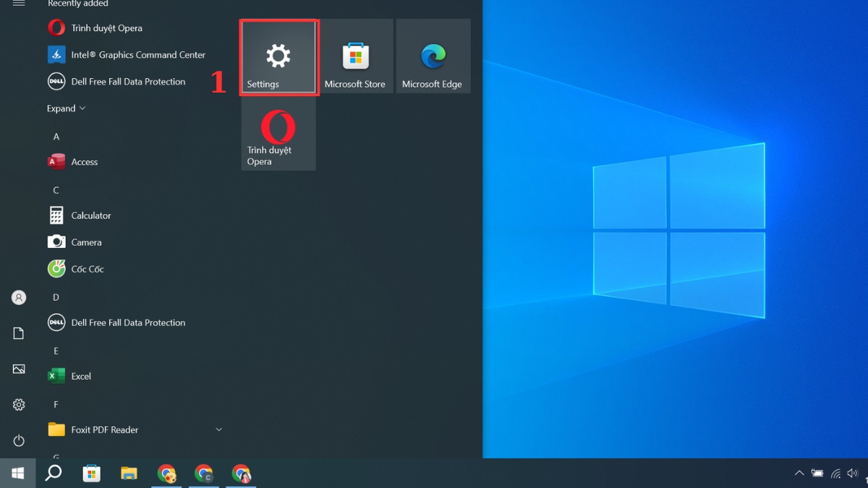Open Documents from the Start rail
This screenshot has width=868, height=488.
(x=19, y=333)
